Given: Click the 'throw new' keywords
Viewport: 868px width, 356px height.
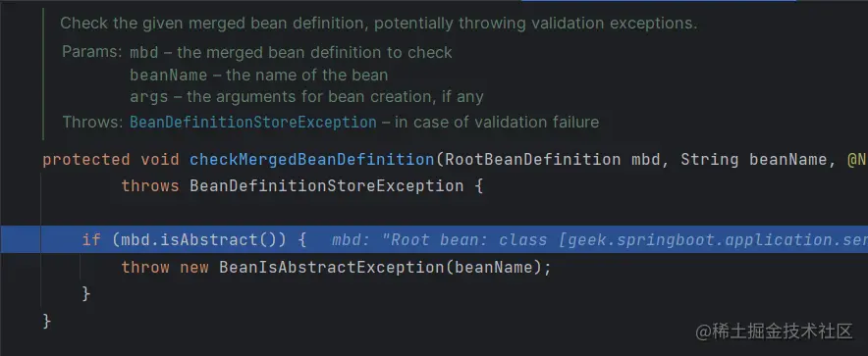Looking at the screenshot, I should (165, 268).
